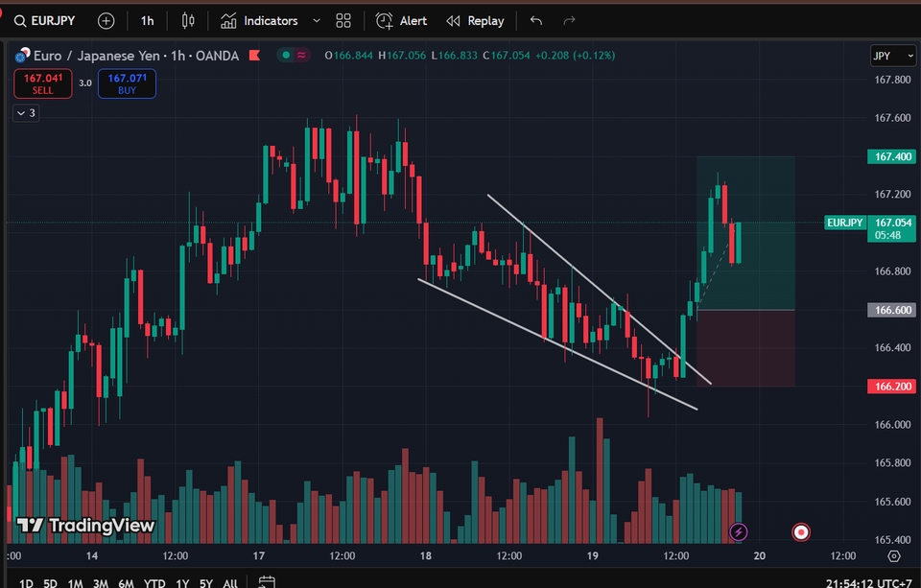The image size is (921, 588).
Task: Click the BUY button showing 167.071
Action: coord(127,83)
